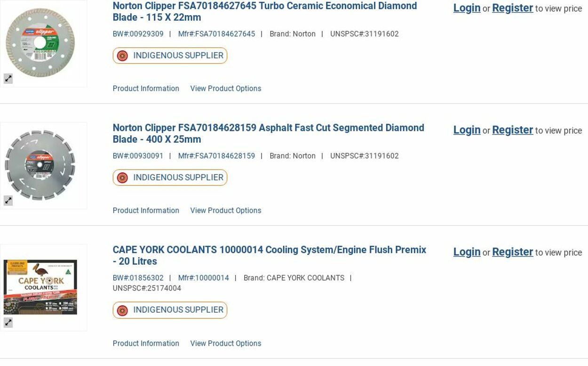Click Indigenous Supplier badge on Asphalt blade

[x=170, y=178]
